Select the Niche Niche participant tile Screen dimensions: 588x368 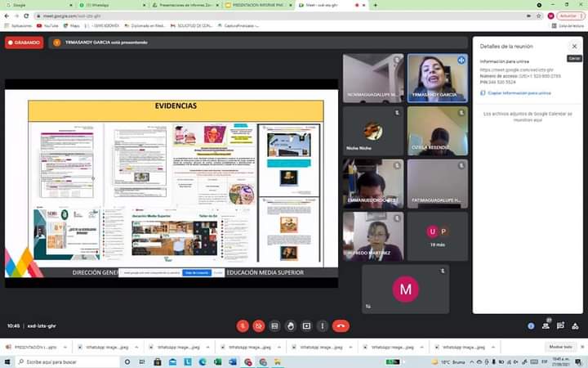(x=373, y=131)
